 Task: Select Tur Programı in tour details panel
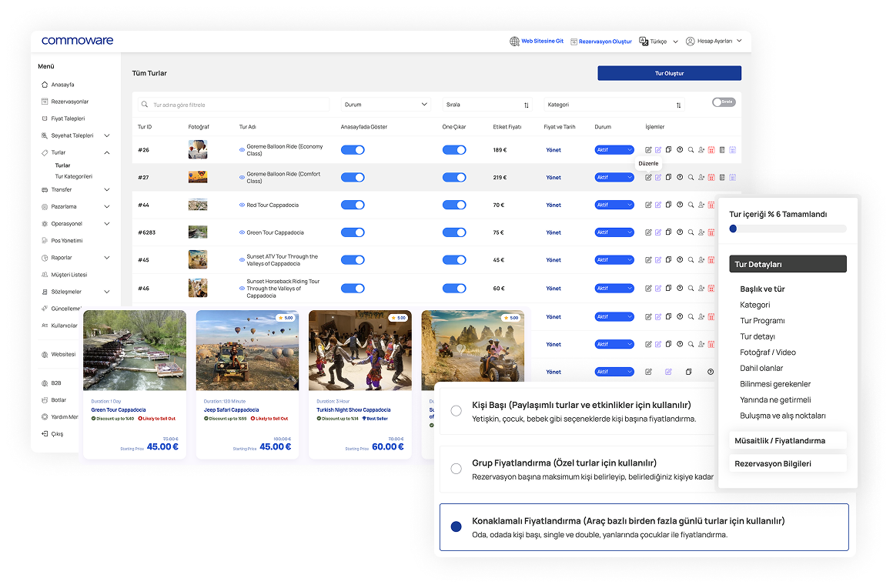pos(762,321)
